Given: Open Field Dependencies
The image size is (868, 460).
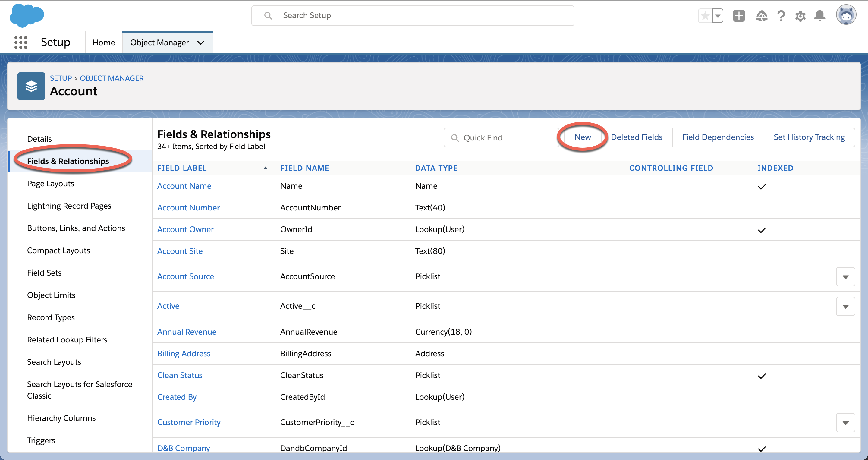Looking at the screenshot, I should point(718,137).
